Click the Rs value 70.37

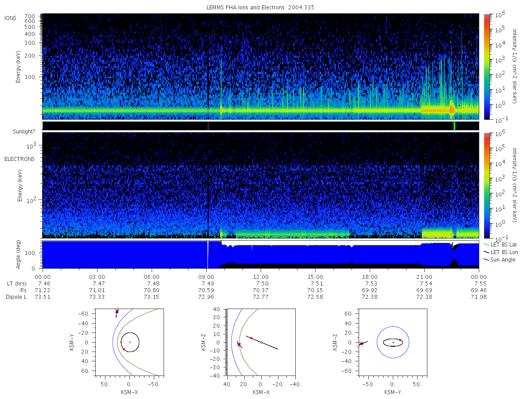(261, 290)
